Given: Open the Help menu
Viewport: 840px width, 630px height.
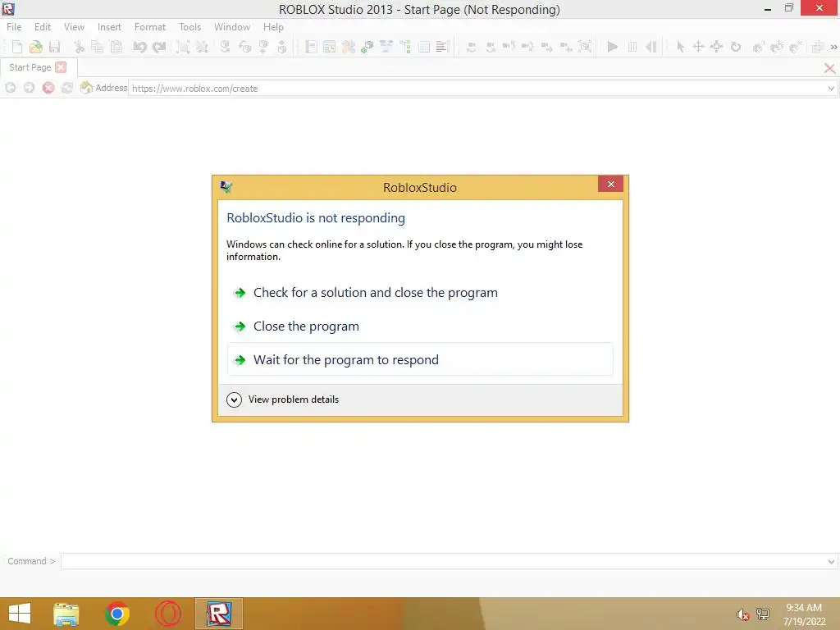Looking at the screenshot, I should click(x=273, y=27).
